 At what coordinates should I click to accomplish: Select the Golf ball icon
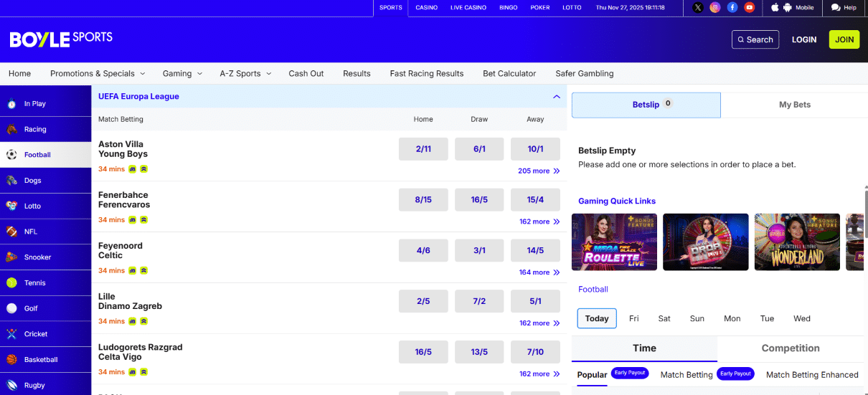(11, 308)
